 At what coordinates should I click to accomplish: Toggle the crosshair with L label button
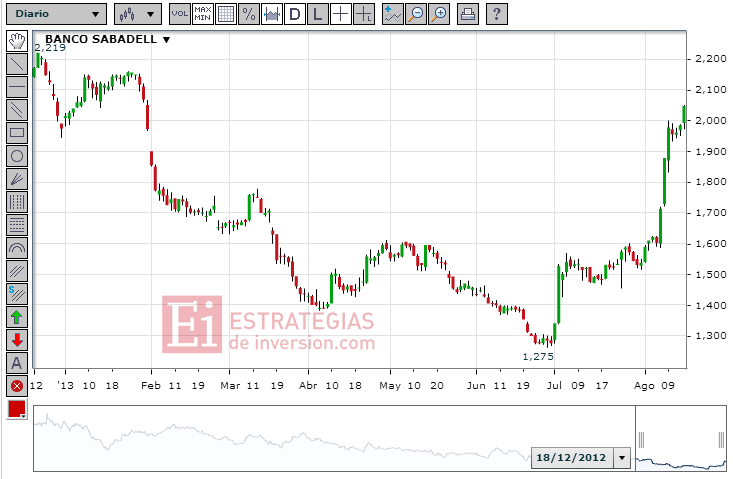coord(364,14)
